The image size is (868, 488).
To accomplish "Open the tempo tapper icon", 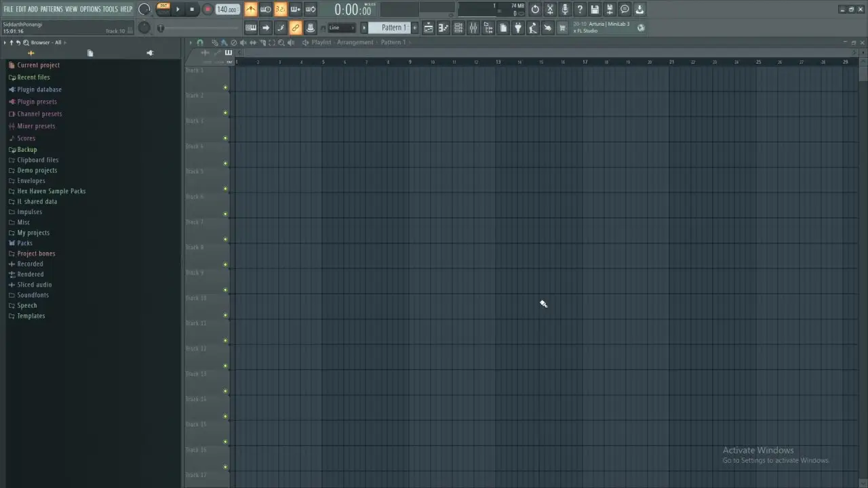I will (533, 28).
